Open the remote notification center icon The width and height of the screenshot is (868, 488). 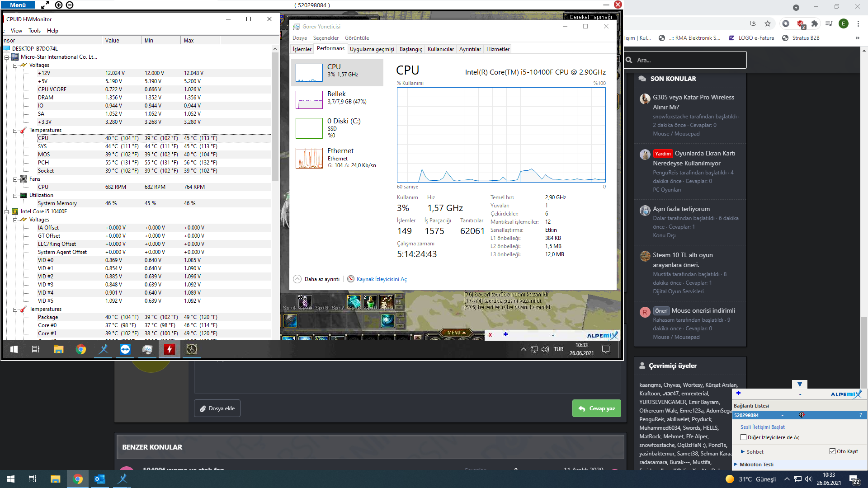tap(606, 349)
